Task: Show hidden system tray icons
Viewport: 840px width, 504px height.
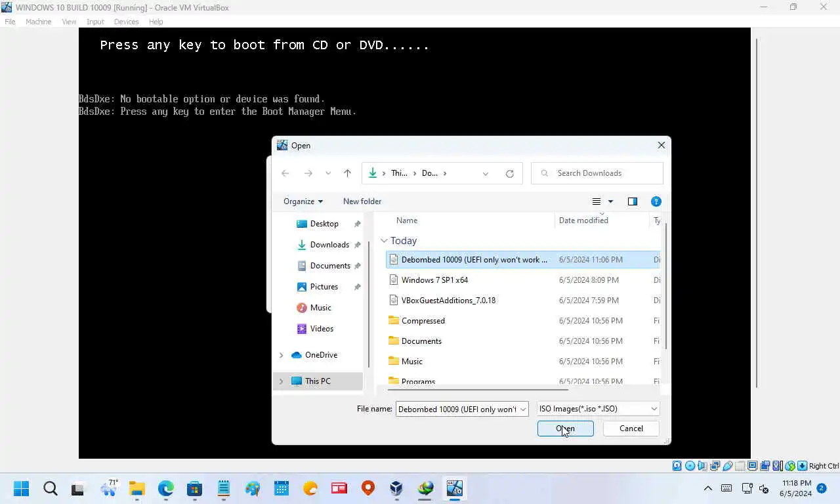Action: click(707, 488)
